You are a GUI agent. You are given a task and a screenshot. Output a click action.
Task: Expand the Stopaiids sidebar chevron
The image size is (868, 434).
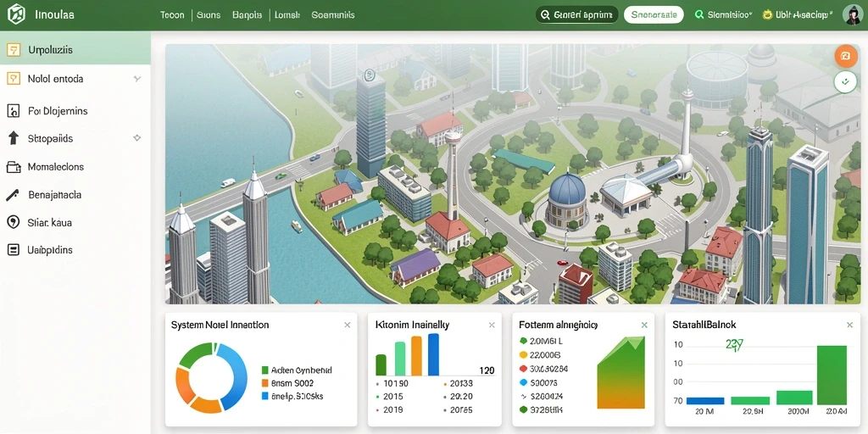coord(137,138)
